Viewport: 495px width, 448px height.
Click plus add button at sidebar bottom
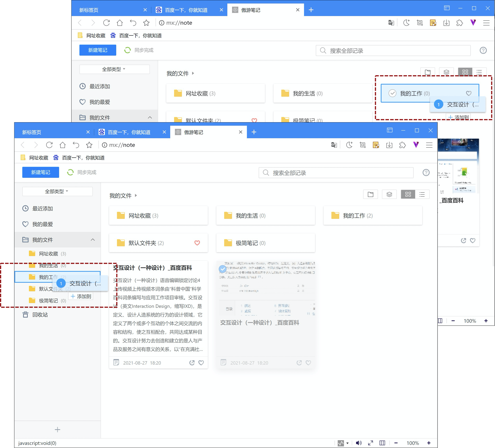58,429
